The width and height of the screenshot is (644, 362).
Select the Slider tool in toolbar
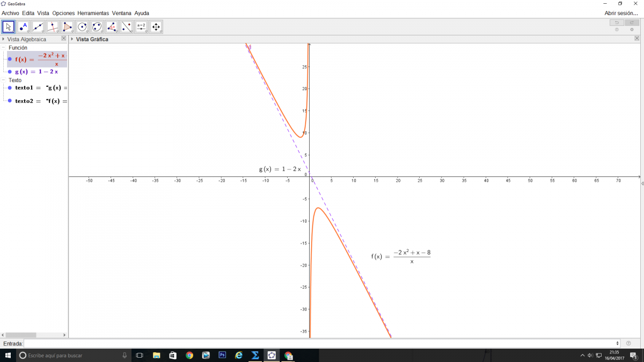pos(141,27)
